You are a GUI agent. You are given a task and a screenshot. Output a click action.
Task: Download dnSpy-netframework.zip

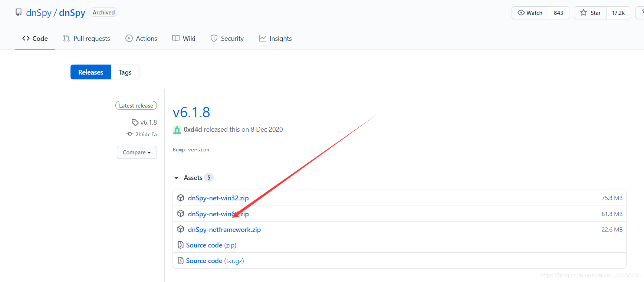(224, 229)
